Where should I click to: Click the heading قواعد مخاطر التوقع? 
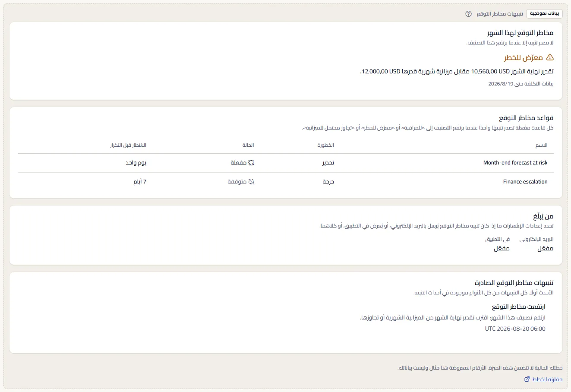526,118
